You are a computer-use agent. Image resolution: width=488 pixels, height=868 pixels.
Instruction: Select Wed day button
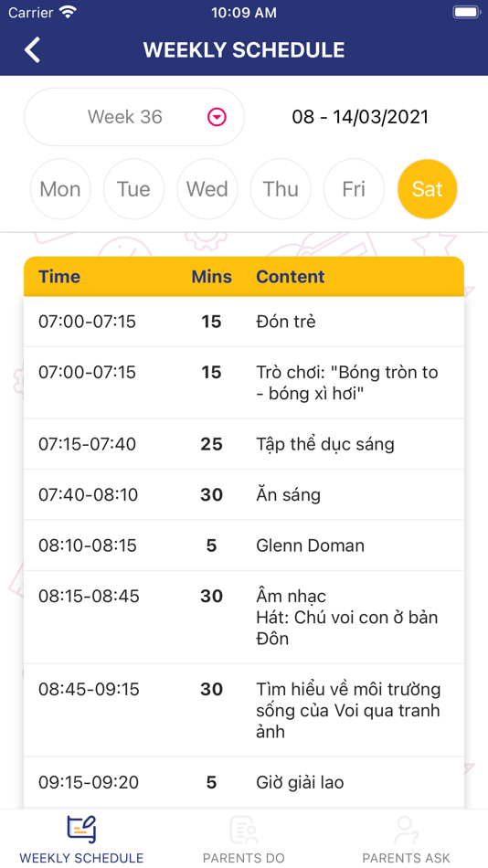click(207, 189)
